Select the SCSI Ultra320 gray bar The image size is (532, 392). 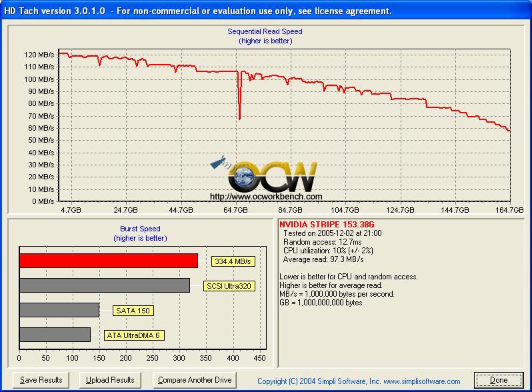pos(105,285)
